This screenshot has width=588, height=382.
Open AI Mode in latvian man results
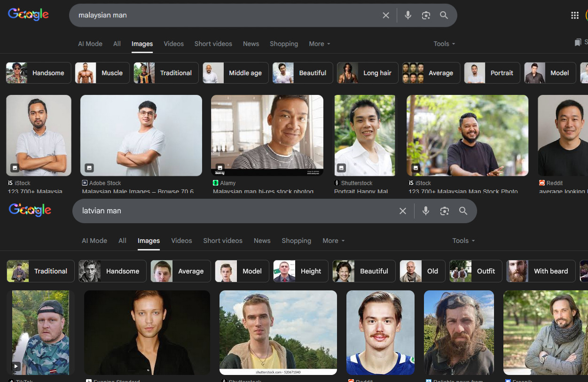coord(94,241)
